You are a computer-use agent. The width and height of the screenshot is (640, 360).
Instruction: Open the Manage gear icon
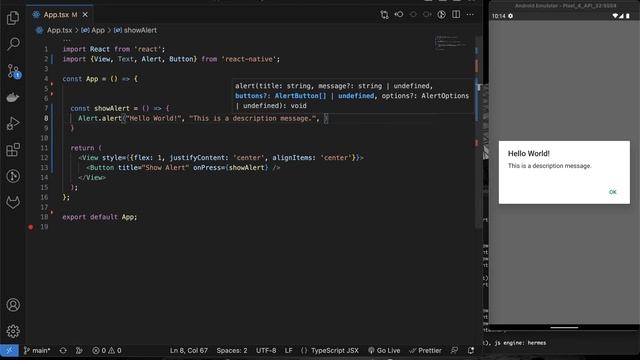click(13, 331)
